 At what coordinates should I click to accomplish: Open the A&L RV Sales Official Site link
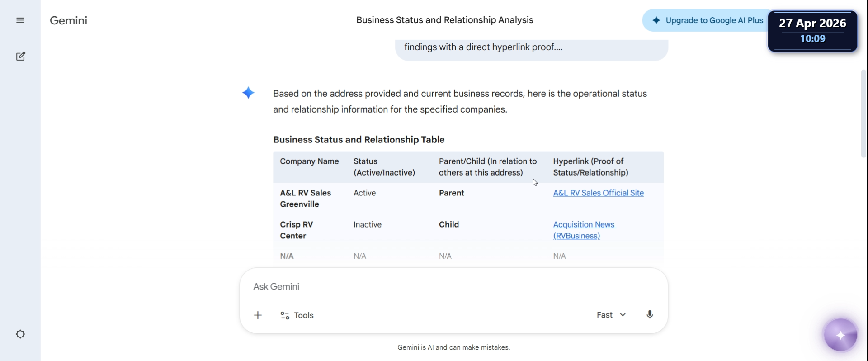(x=598, y=193)
